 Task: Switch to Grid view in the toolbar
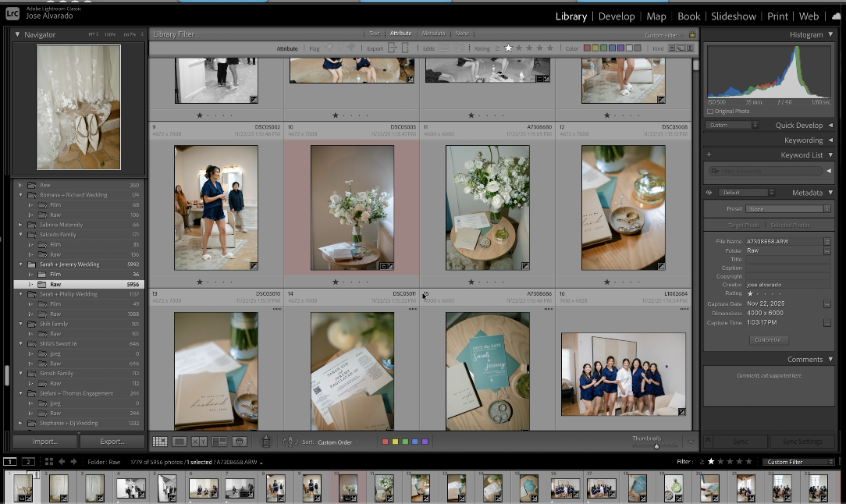coord(160,442)
